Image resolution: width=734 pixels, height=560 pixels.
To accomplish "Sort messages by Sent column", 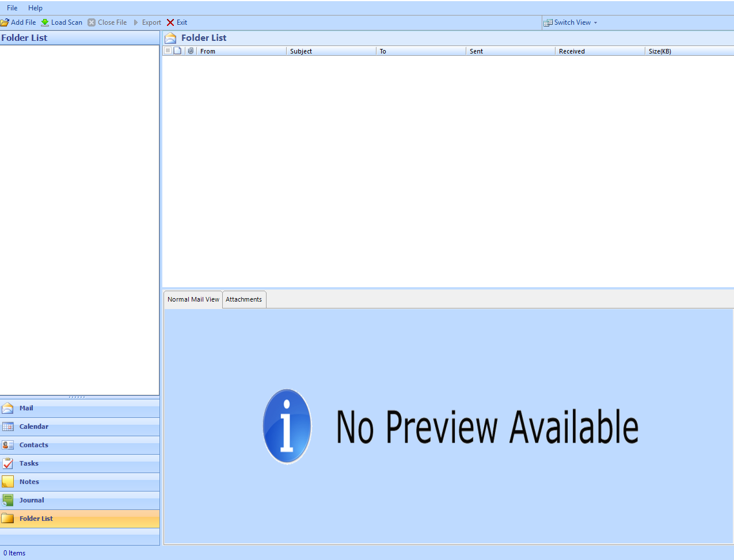I will pyautogui.click(x=511, y=51).
